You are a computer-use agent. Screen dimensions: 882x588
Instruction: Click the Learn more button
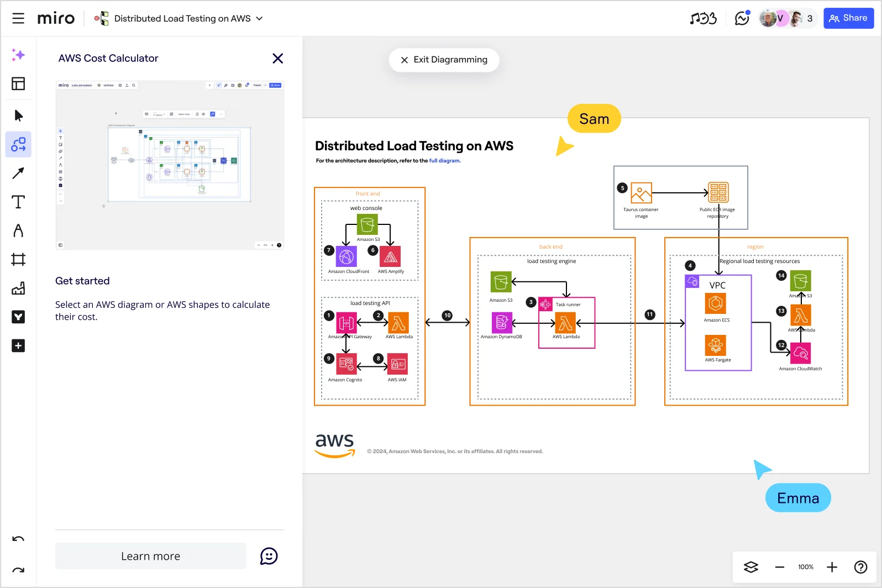(x=151, y=556)
